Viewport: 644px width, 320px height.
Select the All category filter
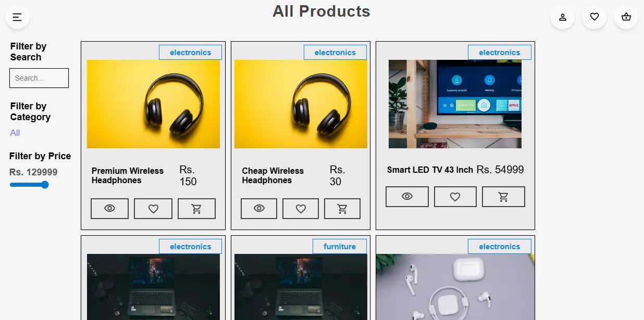coord(15,133)
